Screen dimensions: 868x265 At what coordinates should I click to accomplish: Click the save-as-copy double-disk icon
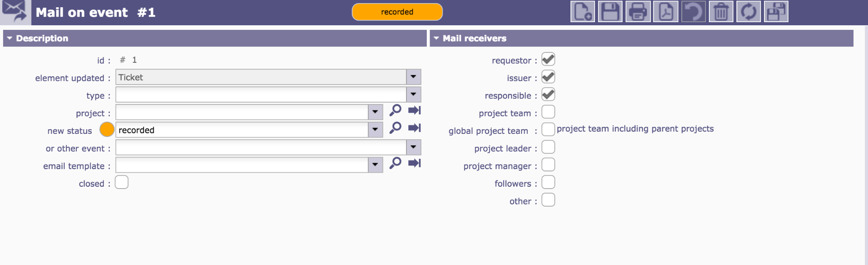[776, 12]
